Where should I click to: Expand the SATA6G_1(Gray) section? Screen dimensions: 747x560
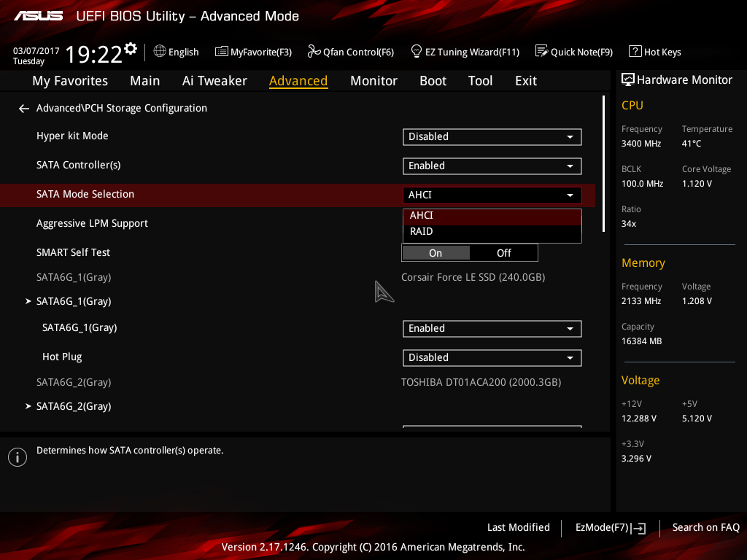74,301
